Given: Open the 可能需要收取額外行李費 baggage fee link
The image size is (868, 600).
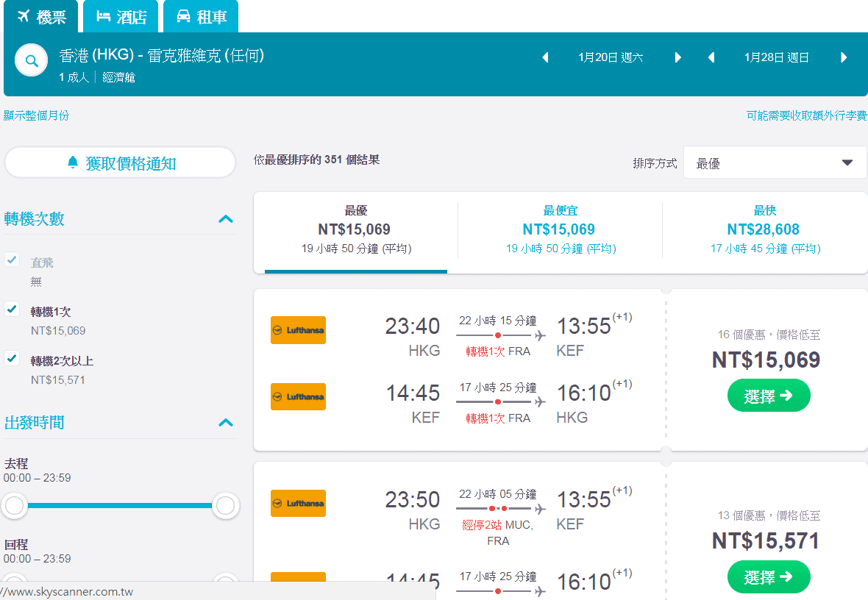Looking at the screenshot, I should (806, 115).
